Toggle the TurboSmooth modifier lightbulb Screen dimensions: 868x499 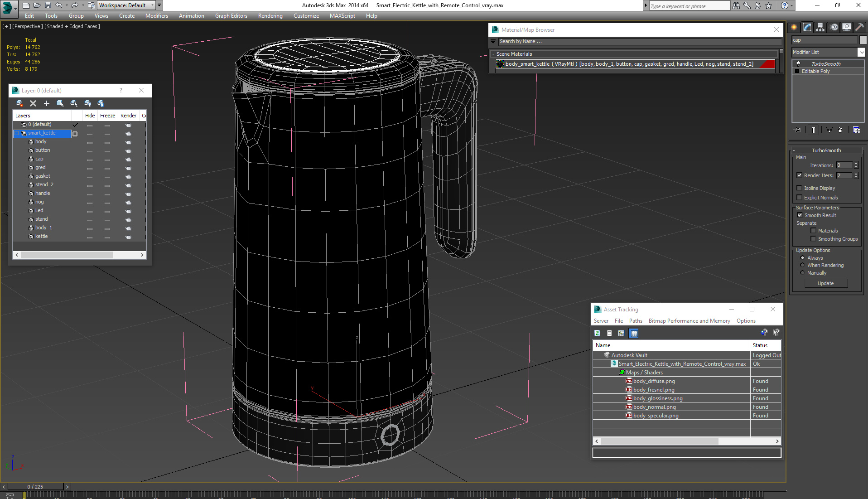798,64
